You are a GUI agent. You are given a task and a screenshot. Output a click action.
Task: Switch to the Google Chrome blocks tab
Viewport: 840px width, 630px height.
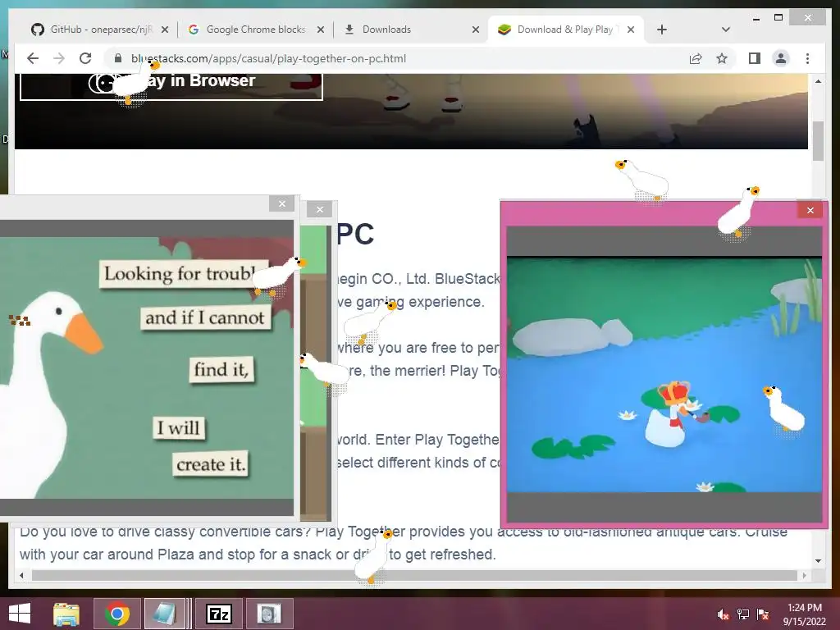(255, 30)
